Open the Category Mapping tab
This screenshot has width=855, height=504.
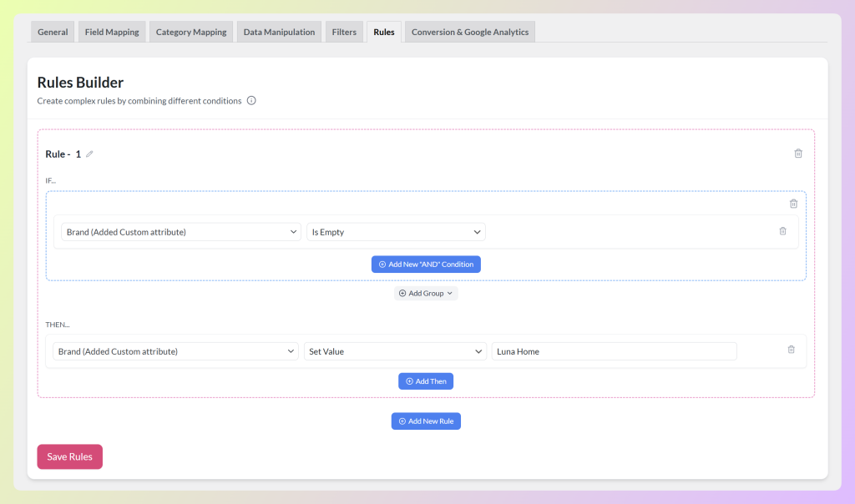(x=190, y=31)
